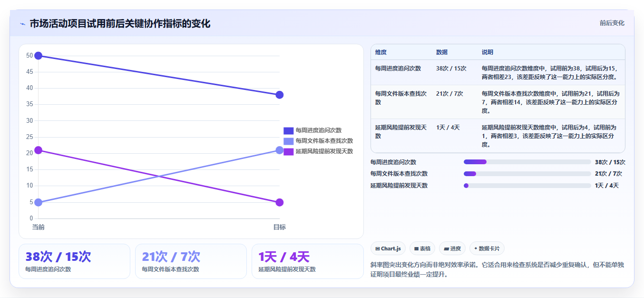Click description text mentioning 两者相差14
The width and height of the screenshot is (644, 298).
[551, 102]
